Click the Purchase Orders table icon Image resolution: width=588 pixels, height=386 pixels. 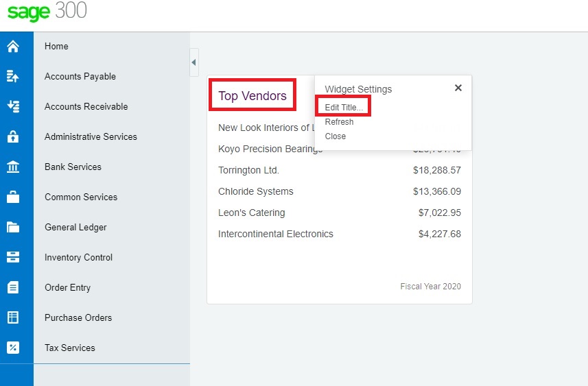click(13, 317)
